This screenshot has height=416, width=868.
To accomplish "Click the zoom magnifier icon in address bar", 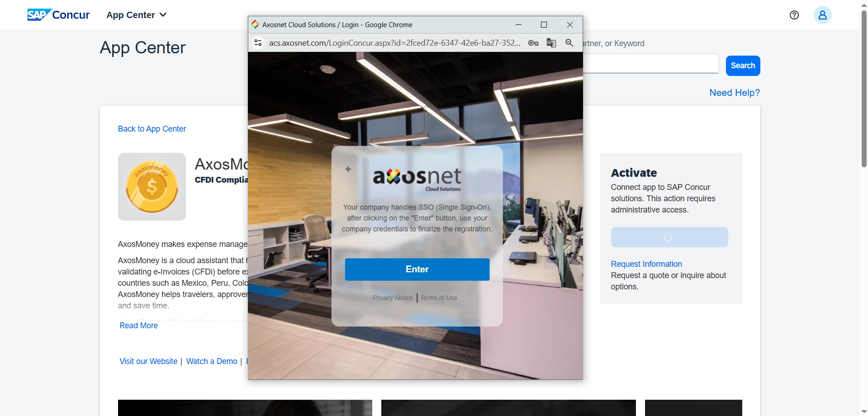I will (569, 43).
